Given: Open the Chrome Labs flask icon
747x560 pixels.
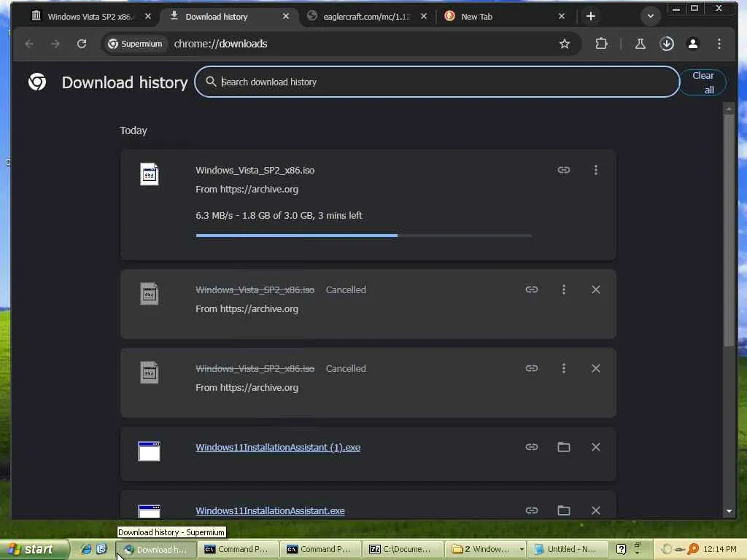Looking at the screenshot, I should click(x=640, y=44).
